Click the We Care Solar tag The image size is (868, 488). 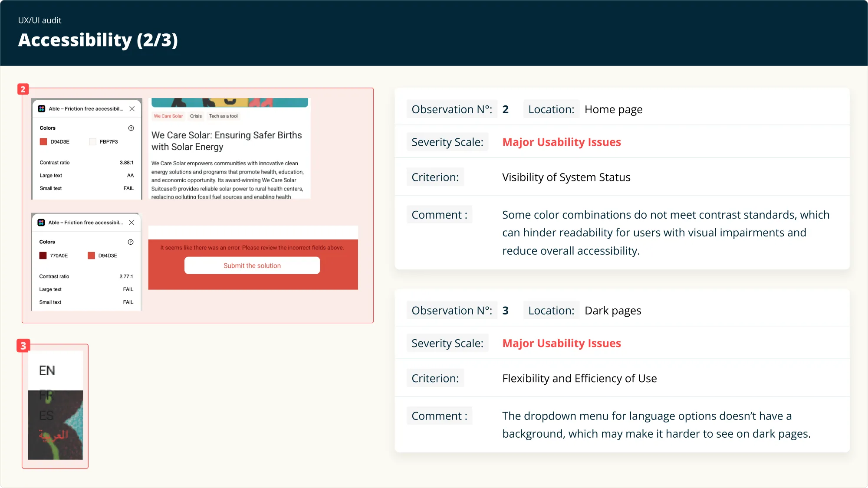tap(168, 116)
